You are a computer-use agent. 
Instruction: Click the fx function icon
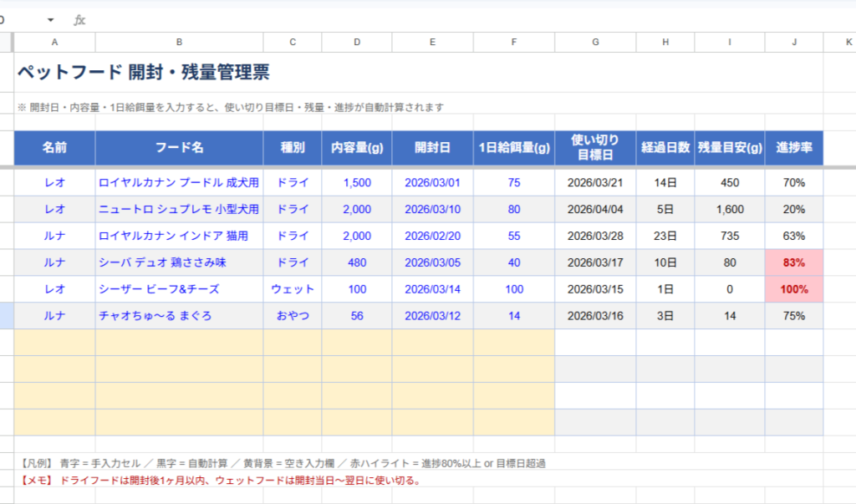[x=79, y=20]
